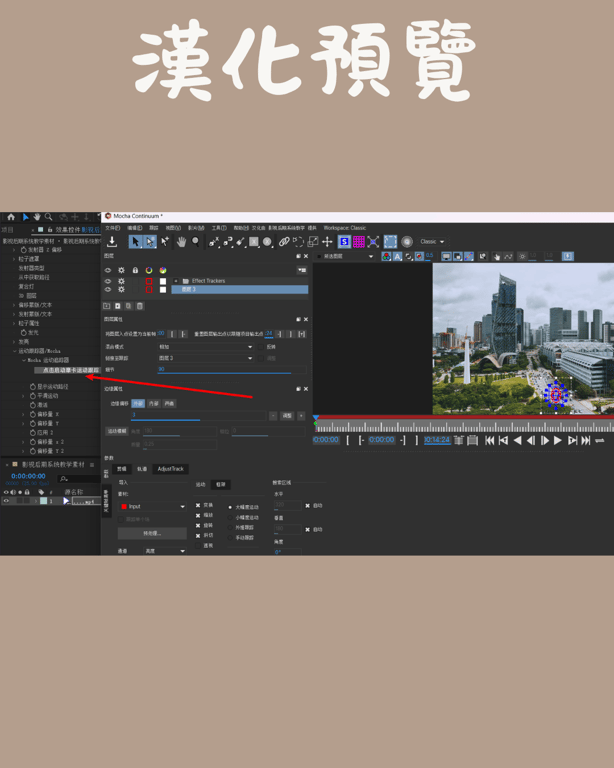Click the round gray target icon beside Classic
The height and width of the screenshot is (768, 614).
[x=406, y=241]
